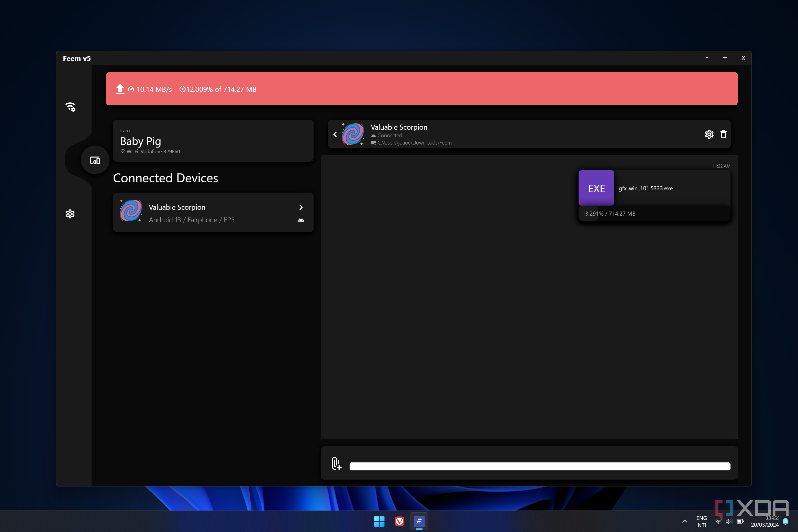The image size is (798, 532).
Task: Click the Connected Devices heading
Action: tap(165, 178)
